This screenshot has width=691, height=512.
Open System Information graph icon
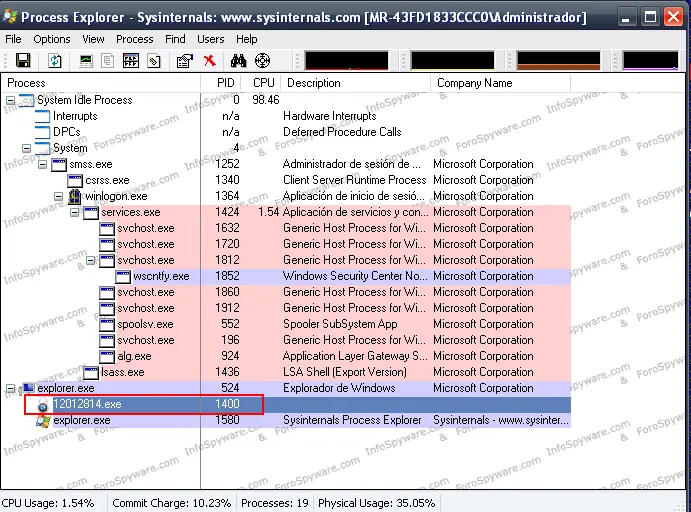coord(86,60)
